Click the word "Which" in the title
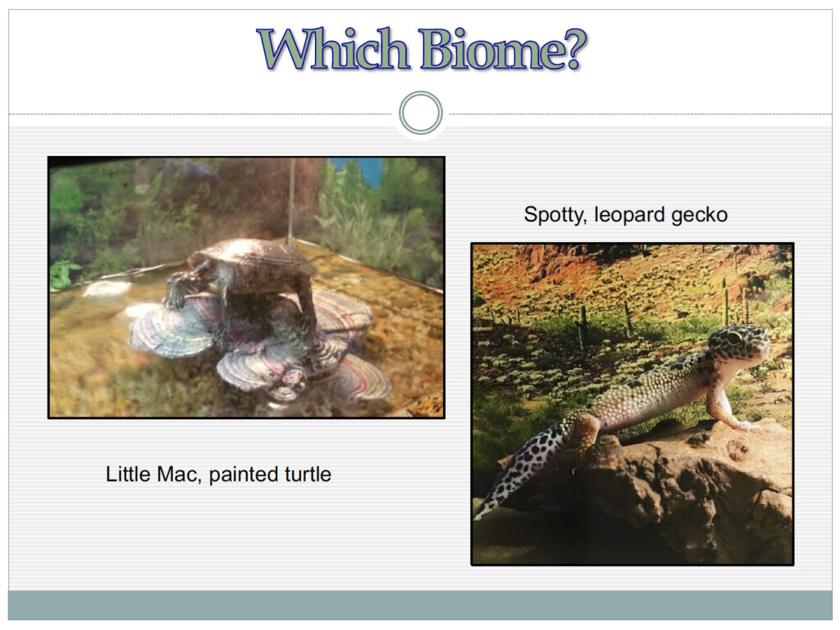The height and width of the screenshot is (630, 840). (334, 49)
